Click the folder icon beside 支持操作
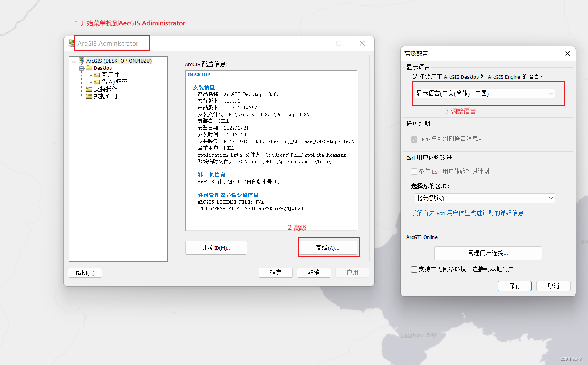 point(89,89)
